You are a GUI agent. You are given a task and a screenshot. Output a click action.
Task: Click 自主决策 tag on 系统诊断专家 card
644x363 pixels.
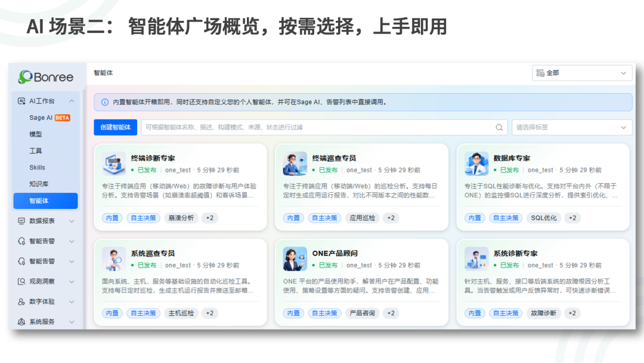pyautogui.click(x=506, y=313)
